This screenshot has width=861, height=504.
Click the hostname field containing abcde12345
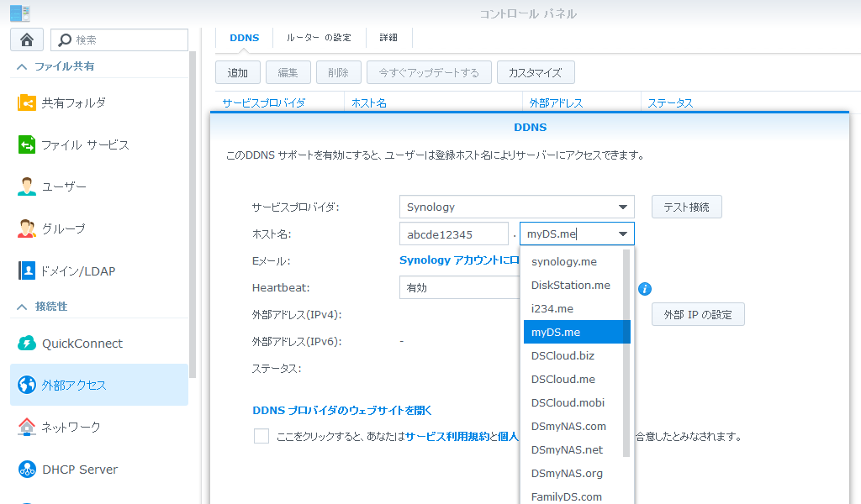[453, 234]
